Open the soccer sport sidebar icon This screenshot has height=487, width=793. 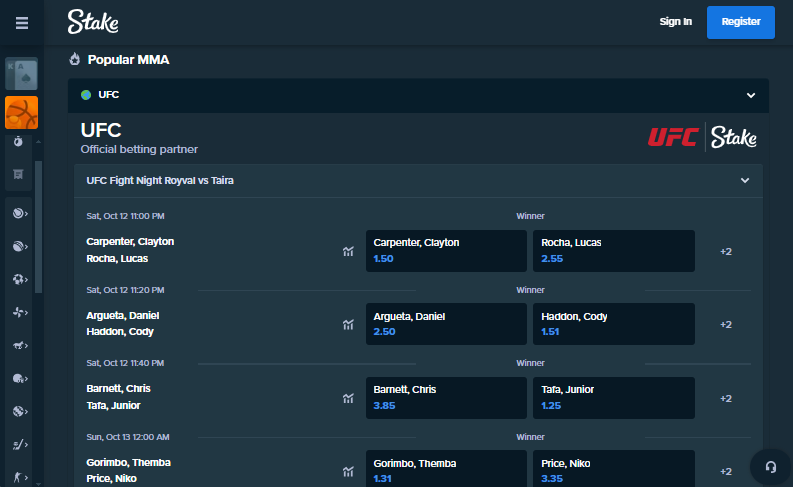19,279
